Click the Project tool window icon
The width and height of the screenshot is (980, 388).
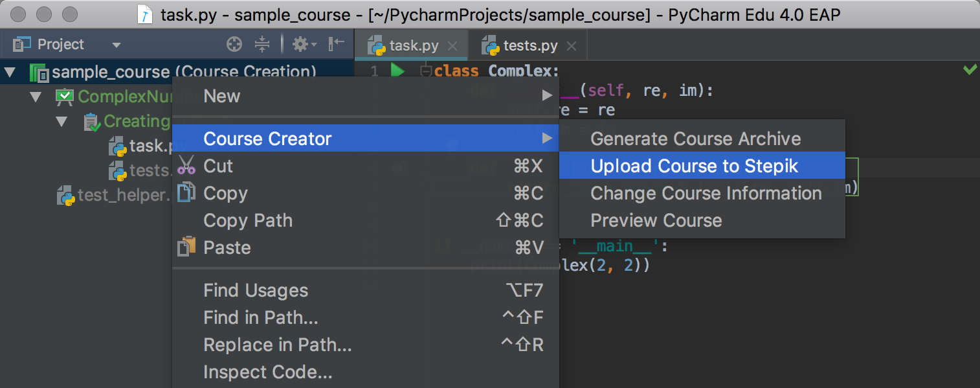tap(22, 45)
